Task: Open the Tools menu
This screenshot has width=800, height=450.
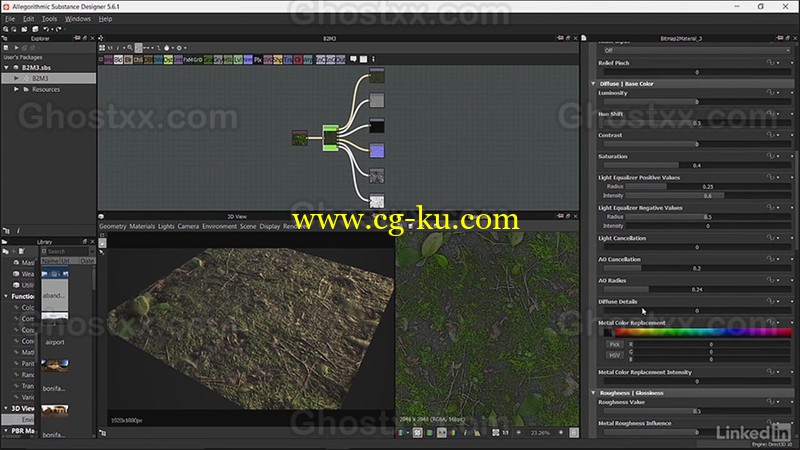Action: [x=49, y=19]
